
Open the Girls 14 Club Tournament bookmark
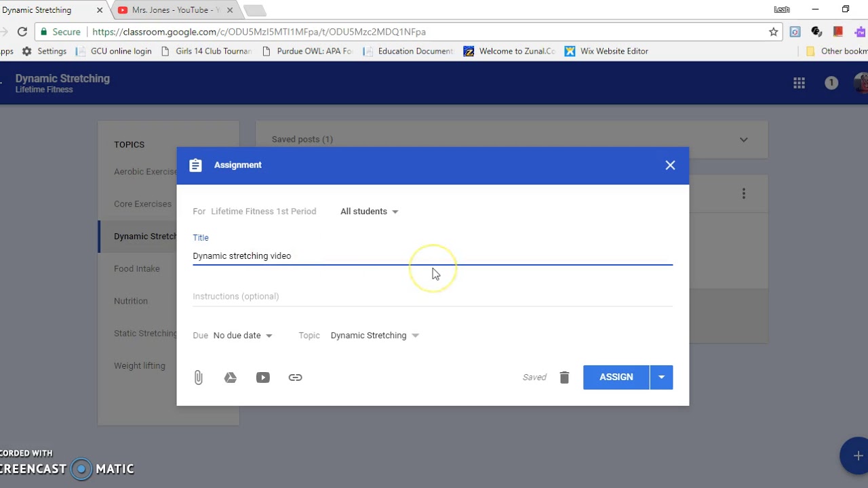point(206,51)
